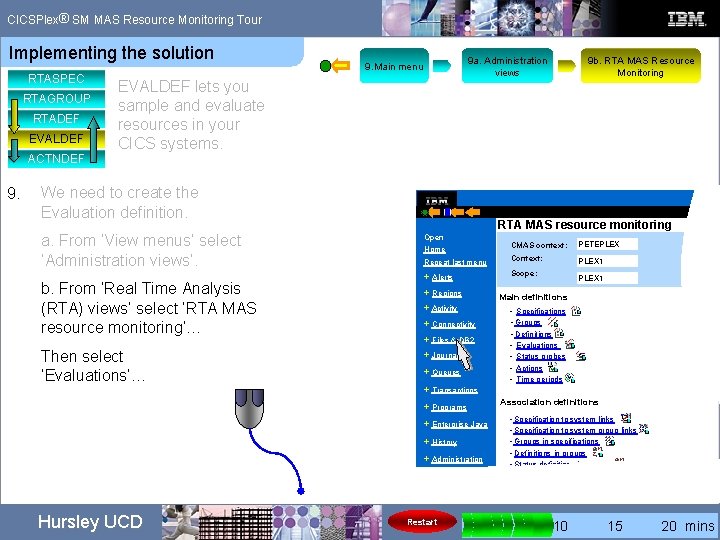Click the icon beside Time periods link
This screenshot has width=720, height=540.
(570, 378)
